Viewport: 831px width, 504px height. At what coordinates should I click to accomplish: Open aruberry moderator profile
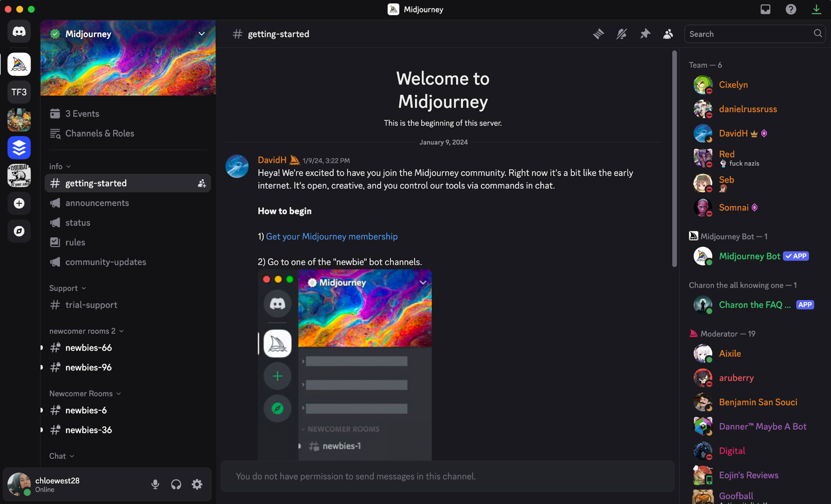tap(755, 378)
